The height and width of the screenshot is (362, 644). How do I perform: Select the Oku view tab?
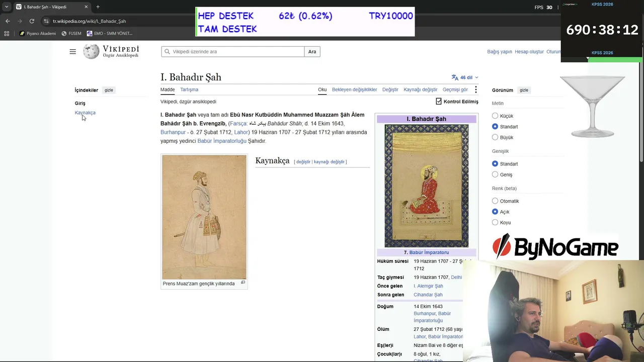323,89
